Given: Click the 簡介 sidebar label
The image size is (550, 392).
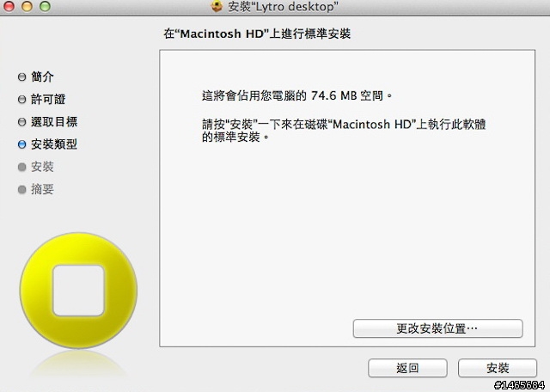Looking at the screenshot, I should [x=42, y=77].
